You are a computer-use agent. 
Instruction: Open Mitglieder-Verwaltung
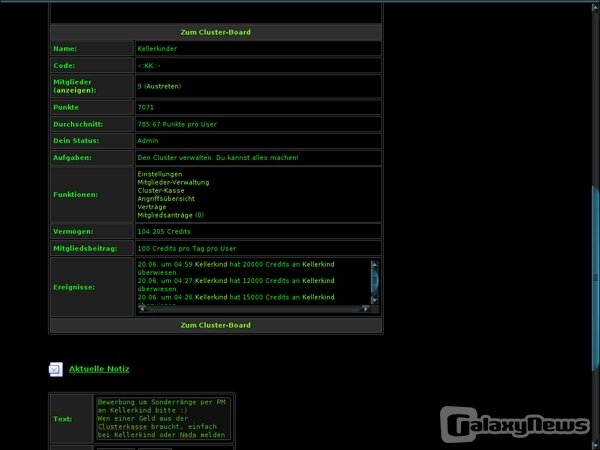[x=173, y=183]
